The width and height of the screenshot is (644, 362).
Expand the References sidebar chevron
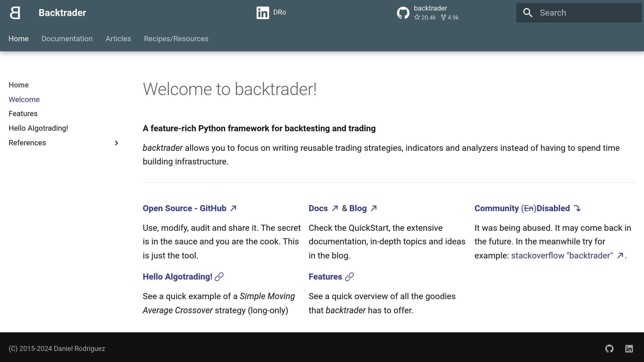coord(116,143)
